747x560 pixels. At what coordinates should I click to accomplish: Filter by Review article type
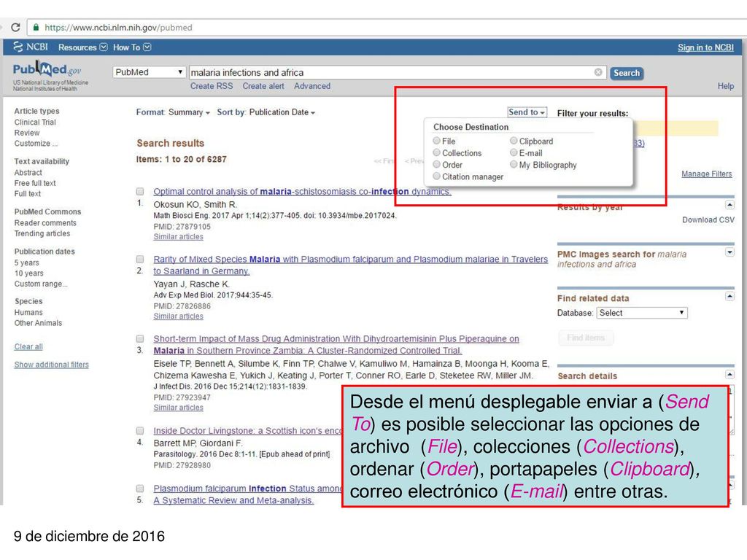pyautogui.click(x=27, y=133)
